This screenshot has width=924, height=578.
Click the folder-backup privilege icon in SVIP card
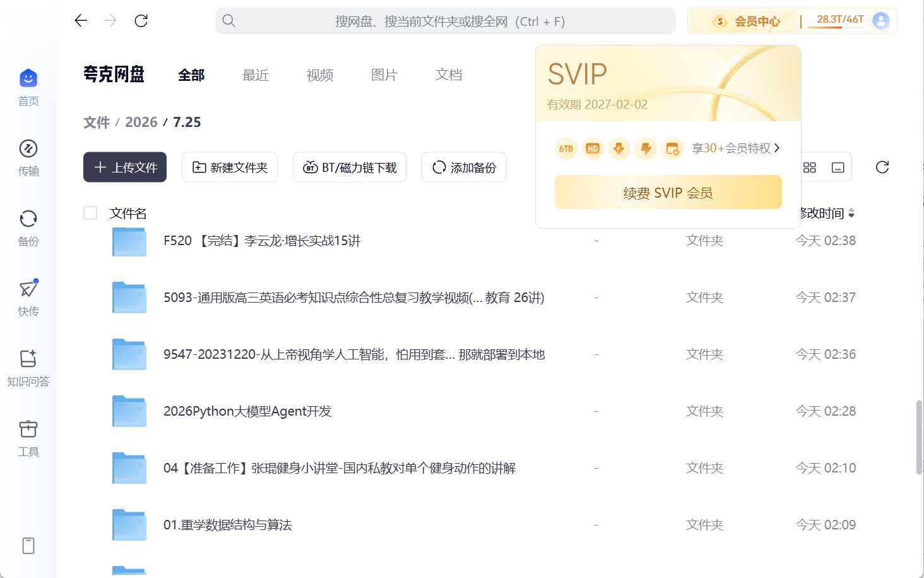click(x=672, y=148)
